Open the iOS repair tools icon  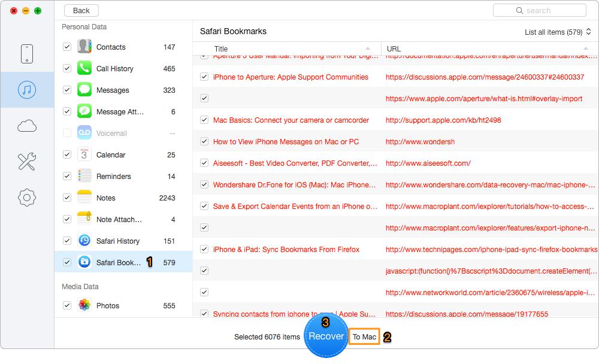click(27, 162)
